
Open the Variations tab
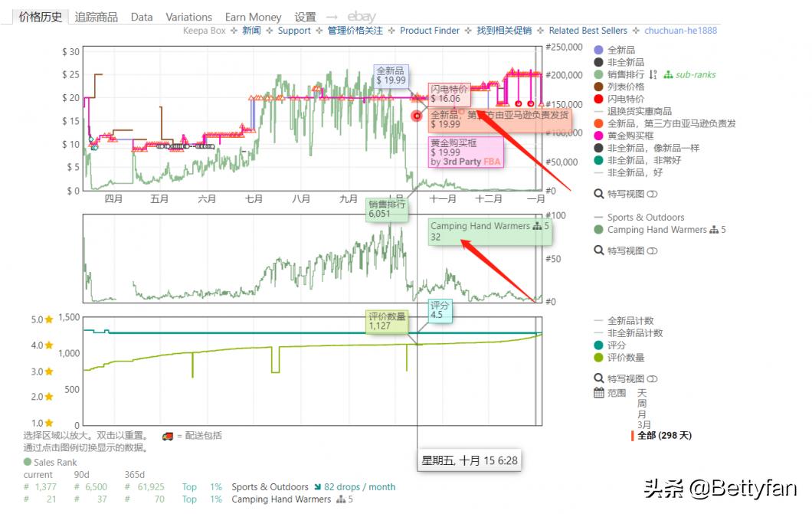click(188, 17)
